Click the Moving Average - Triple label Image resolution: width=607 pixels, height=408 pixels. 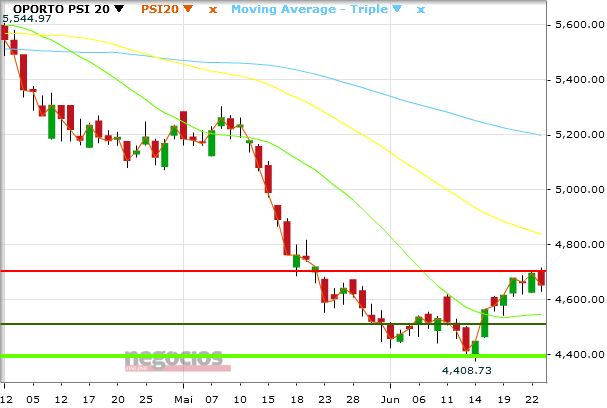pyautogui.click(x=309, y=9)
